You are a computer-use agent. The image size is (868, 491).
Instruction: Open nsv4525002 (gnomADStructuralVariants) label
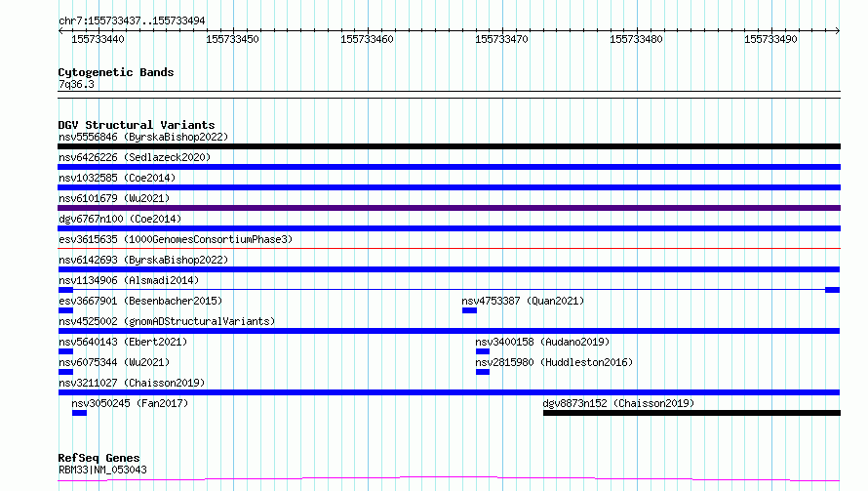167,321
